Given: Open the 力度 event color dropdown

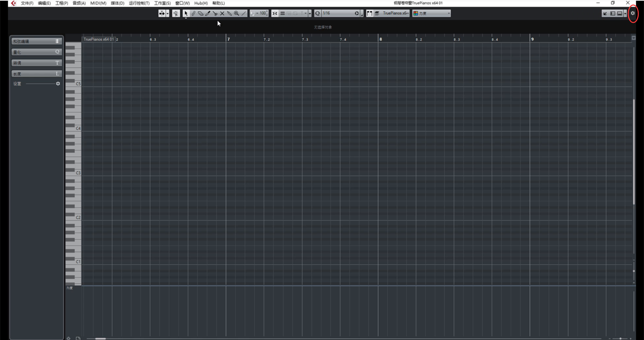Looking at the screenshot, I should [432, 13].
